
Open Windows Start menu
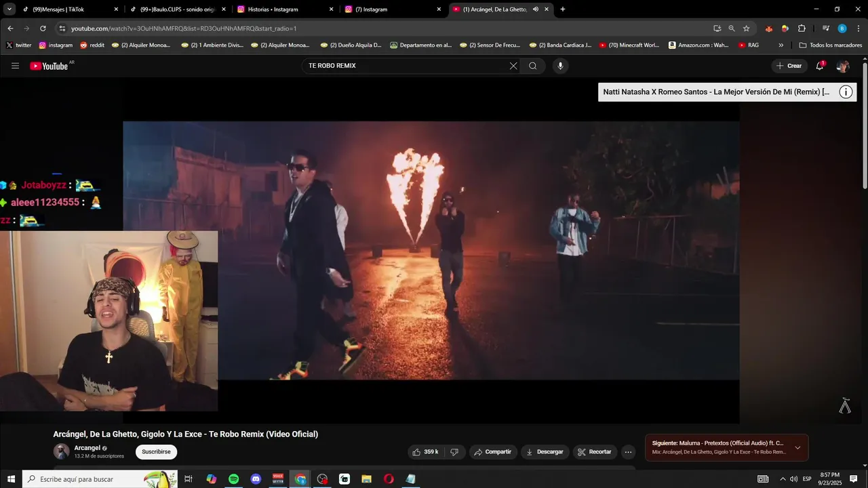(x=11, y=479)
